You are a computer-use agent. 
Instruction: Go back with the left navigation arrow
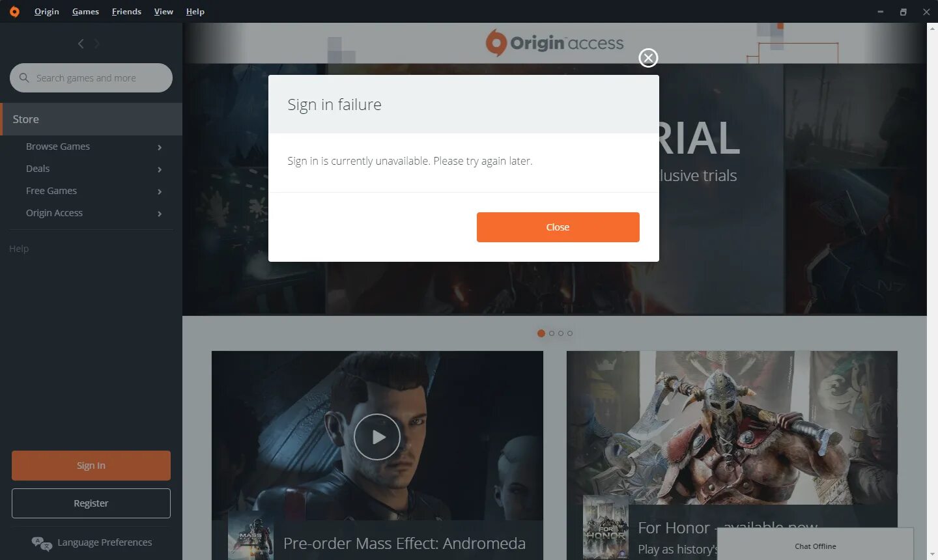81,44
